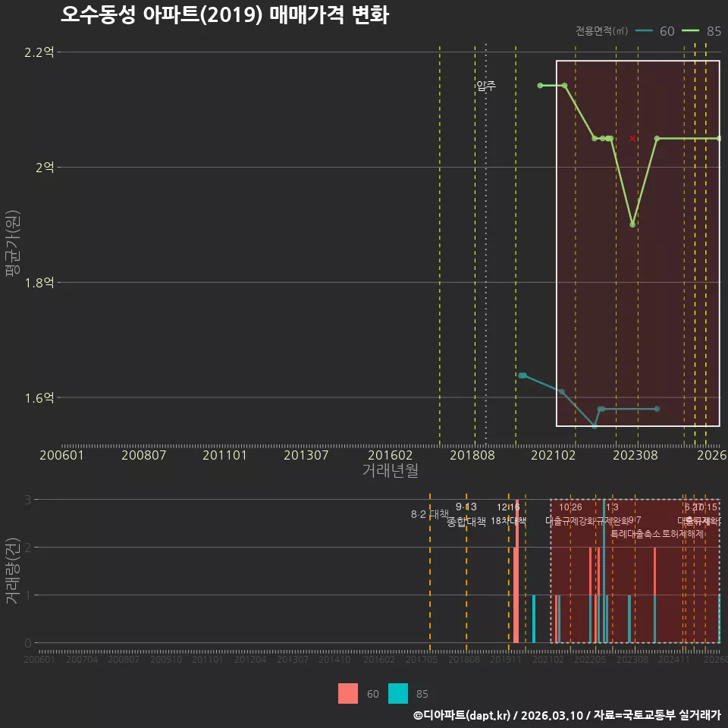This screenshot has width=728, height=728.
Task: Select the lowest point of the teal 60㎡ line
Action: coord(595,425)
